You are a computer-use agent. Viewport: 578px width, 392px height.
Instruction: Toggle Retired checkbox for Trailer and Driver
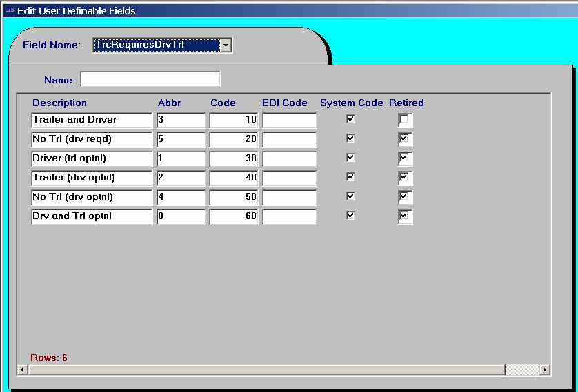[403, 120]
